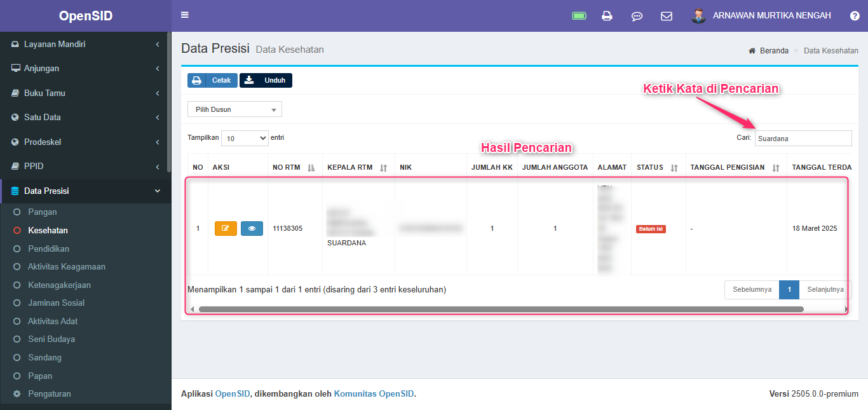Screen dimensions: 868x410
Task: Click Sebelumnya pagination button
Action: point(752,290)
